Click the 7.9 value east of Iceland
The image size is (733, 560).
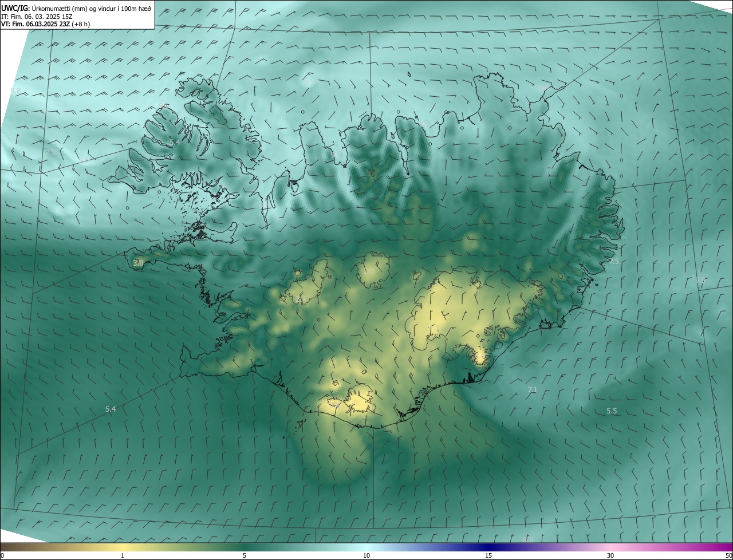pos(700,280)
